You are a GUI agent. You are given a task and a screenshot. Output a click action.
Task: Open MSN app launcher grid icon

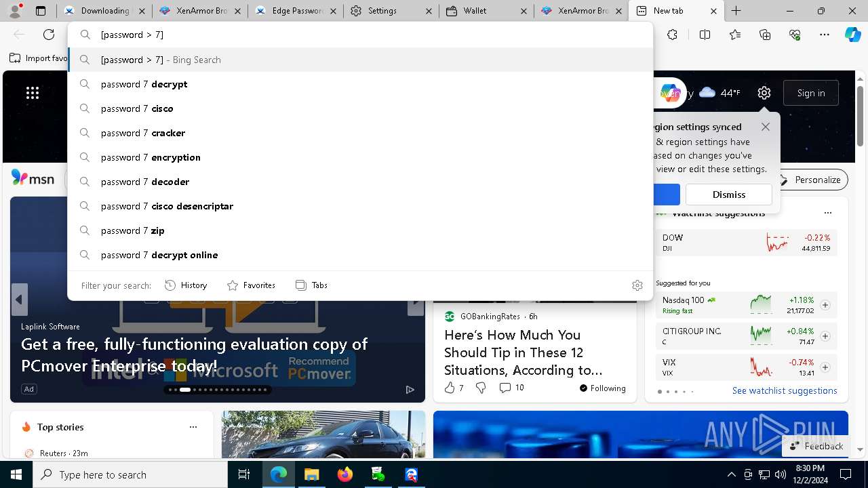pyautogui.click(x=33, y=93)
